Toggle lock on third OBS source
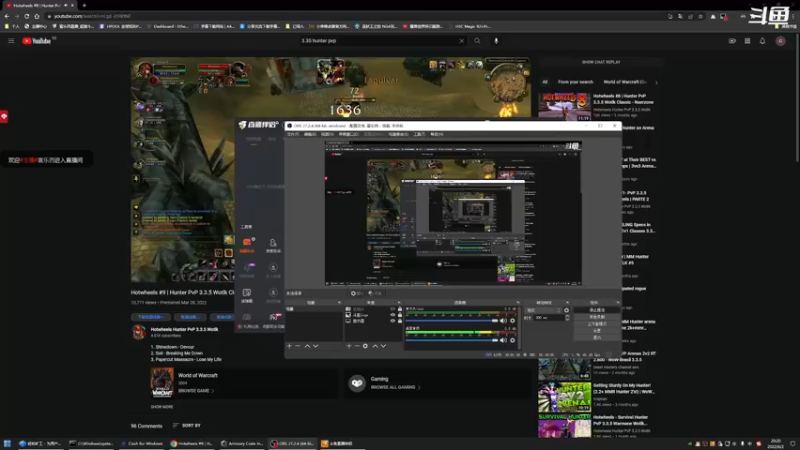Screen dimensions: 800x450 (x=399, y=321)
